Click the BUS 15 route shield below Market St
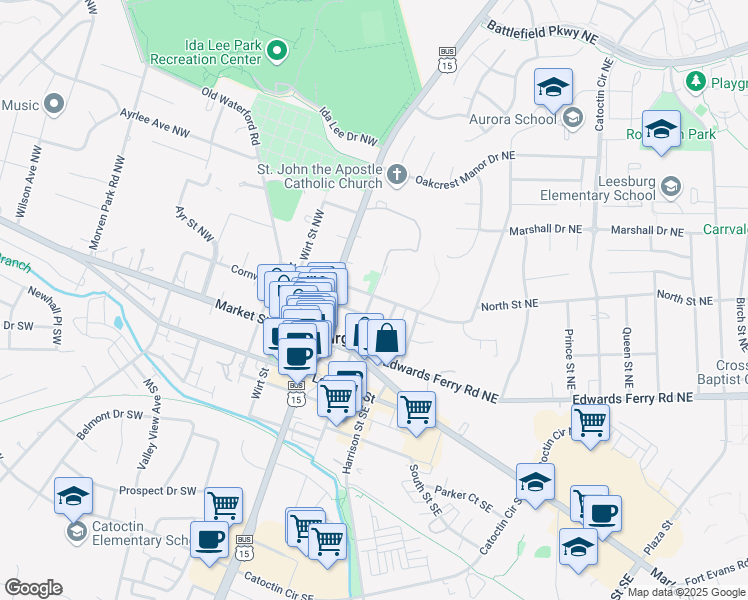This screenshot has width=748, height=600. pos(296,394)
